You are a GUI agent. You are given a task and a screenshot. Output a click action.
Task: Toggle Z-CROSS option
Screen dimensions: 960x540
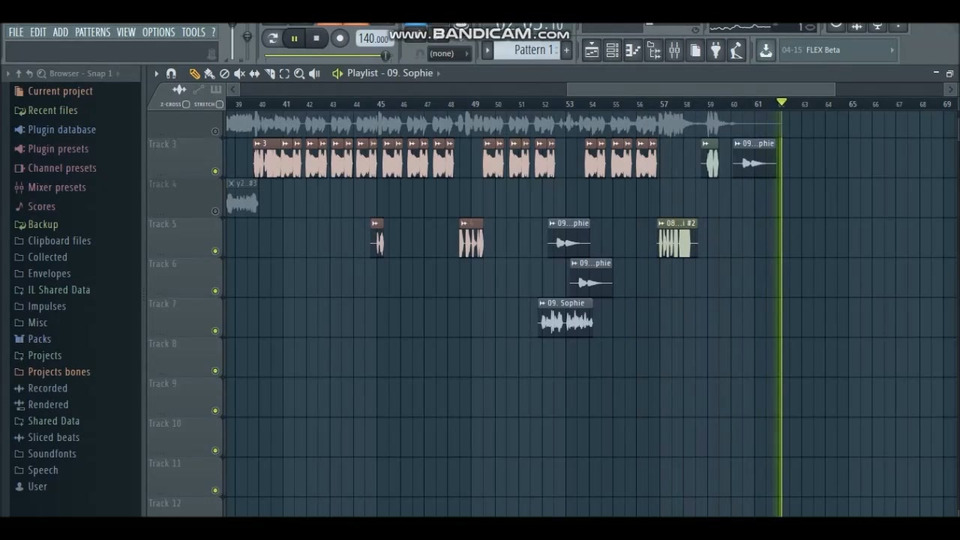pyautogui.click(x=186, y=105)
